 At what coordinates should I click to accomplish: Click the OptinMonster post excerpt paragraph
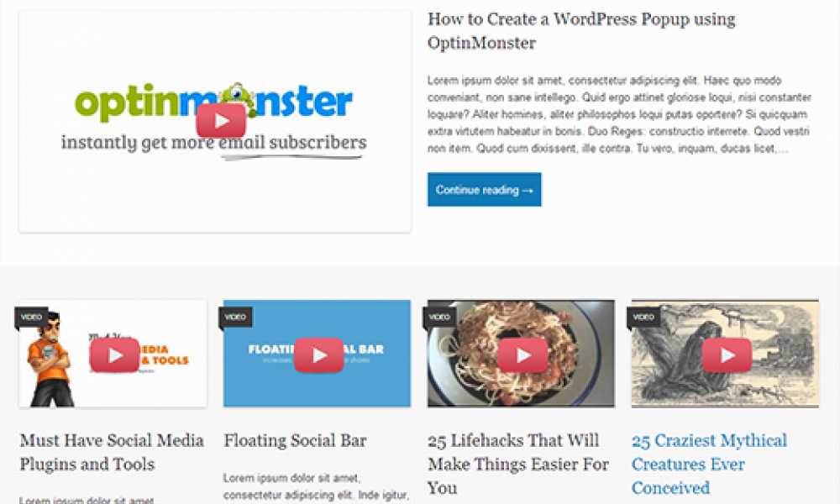[x=619, y=114]
